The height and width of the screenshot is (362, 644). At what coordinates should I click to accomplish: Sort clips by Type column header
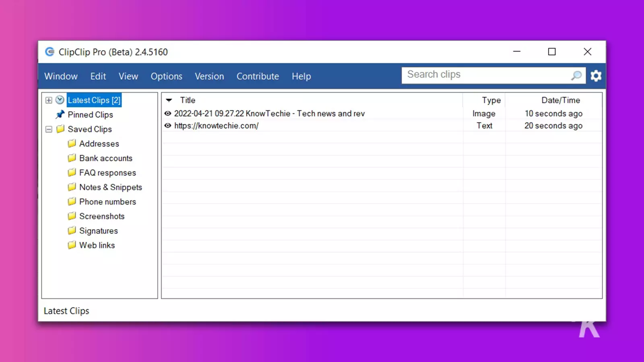click(491, 100)
